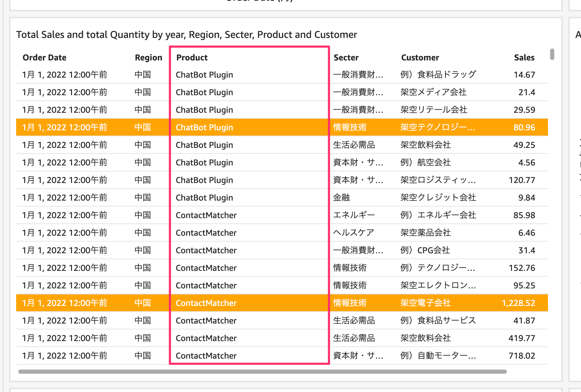Image resolution: width=581 pixels, height=392 pixels.
Task: Select the ContactMatcher cell for 架空薬品会社
Action: point(206,233)
